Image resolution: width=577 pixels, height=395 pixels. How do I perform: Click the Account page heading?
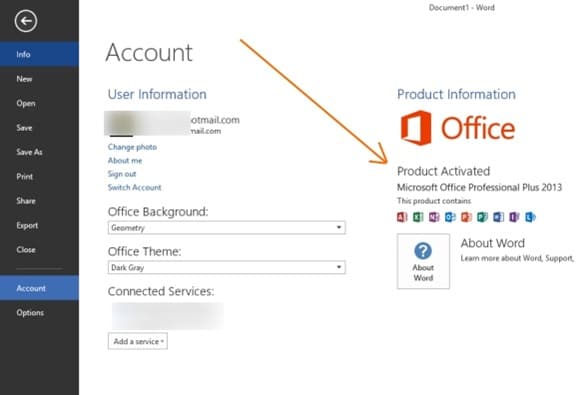(149, 53)
